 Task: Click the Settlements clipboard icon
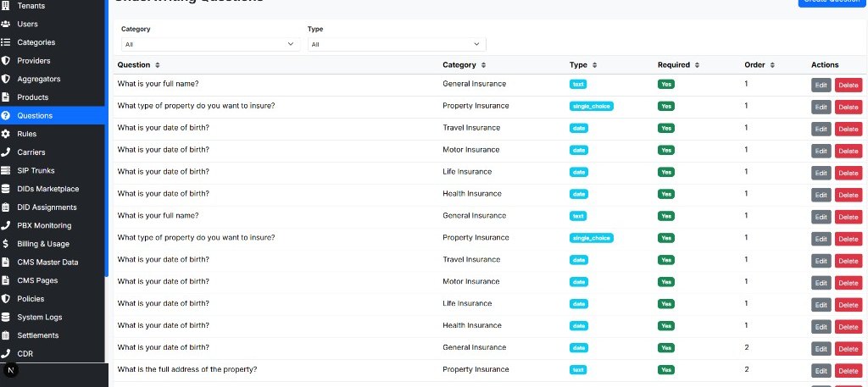pos(6,335)
